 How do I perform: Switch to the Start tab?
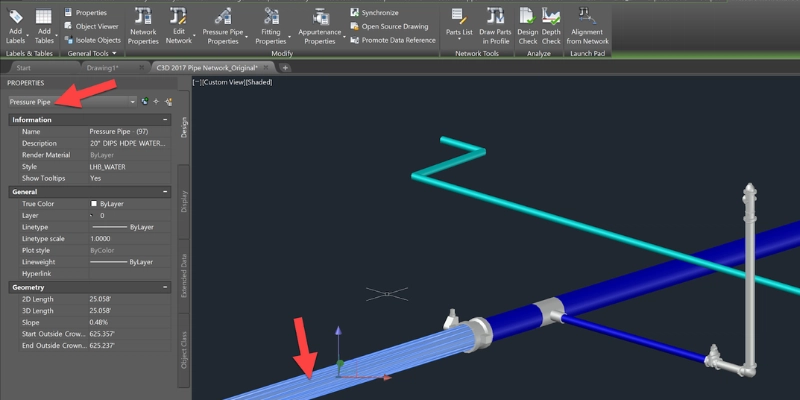pos(23,67)
